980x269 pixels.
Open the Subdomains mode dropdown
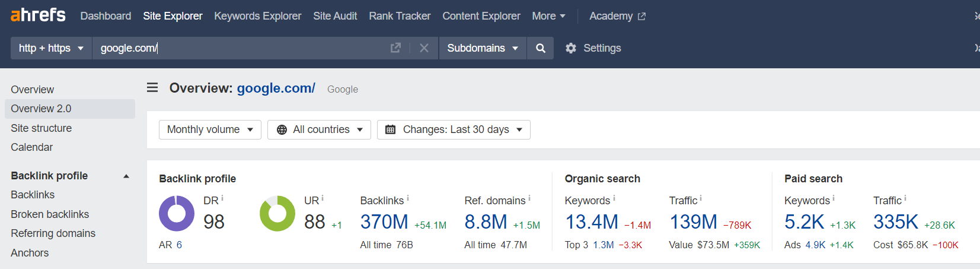(483, 48)
